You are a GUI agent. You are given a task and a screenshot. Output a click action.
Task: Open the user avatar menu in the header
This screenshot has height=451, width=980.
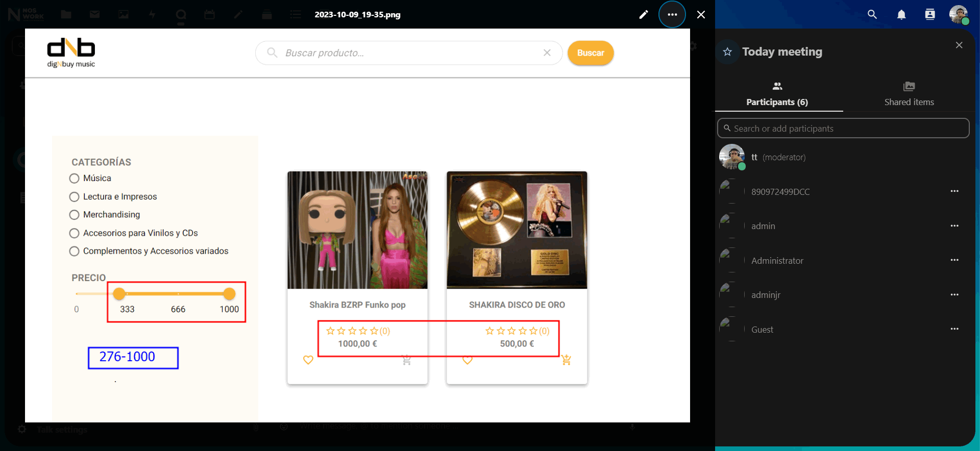[959, 14]
